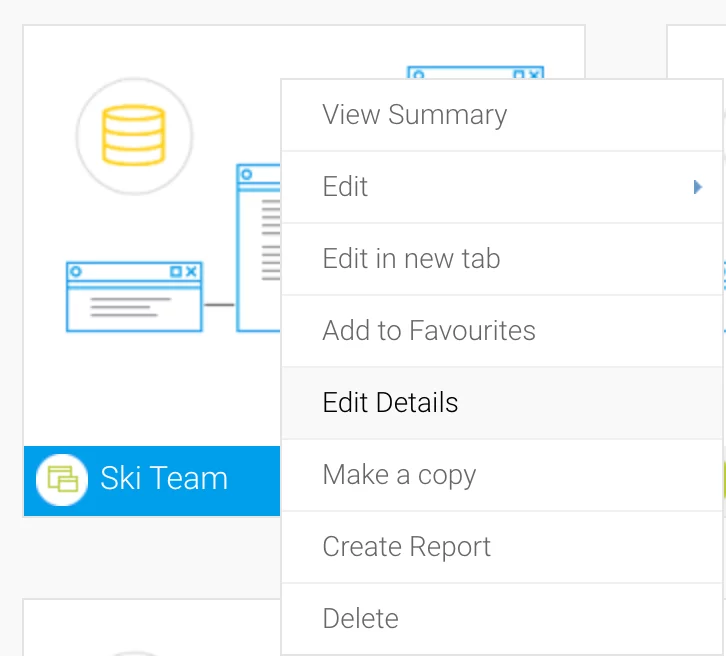Image resolution: width=726 pixels, height=656 pixels.
Task: Click the square glyph in the small window illustration
Action: pyautogui.click(x=176, y=271)
